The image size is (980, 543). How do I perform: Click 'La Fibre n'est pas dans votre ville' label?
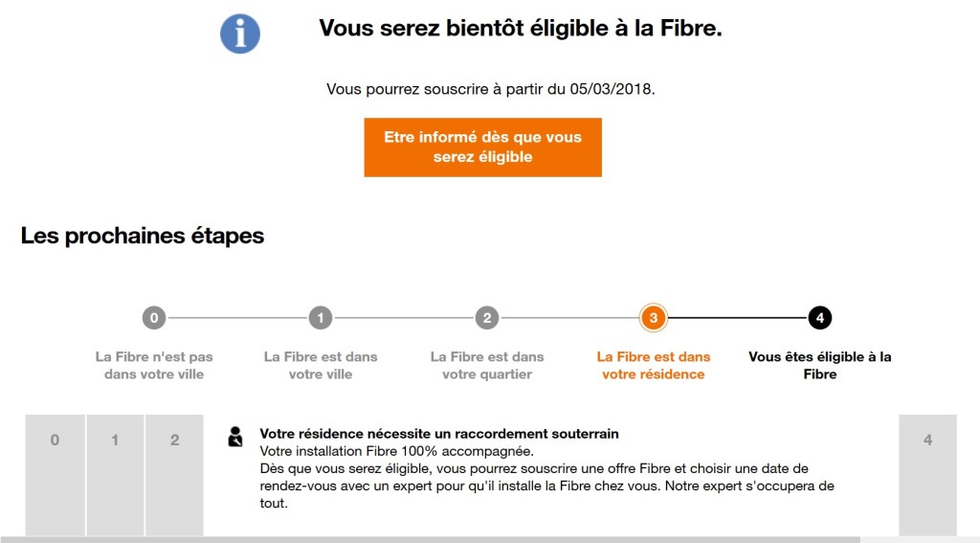(x=154, y=365)
